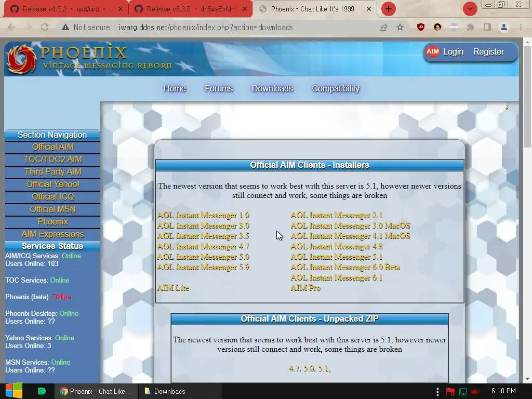
Task: Go to Official Yahoo! section
Action: 52,184
